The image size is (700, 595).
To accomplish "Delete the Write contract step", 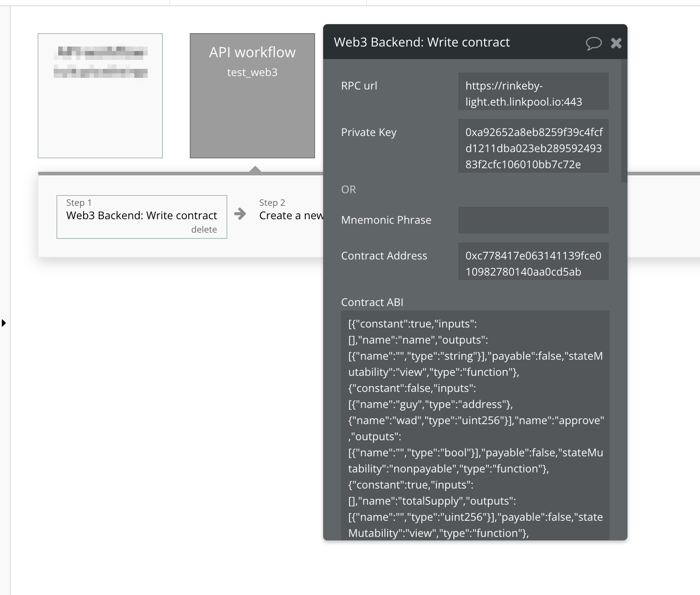I will (204, 229).
